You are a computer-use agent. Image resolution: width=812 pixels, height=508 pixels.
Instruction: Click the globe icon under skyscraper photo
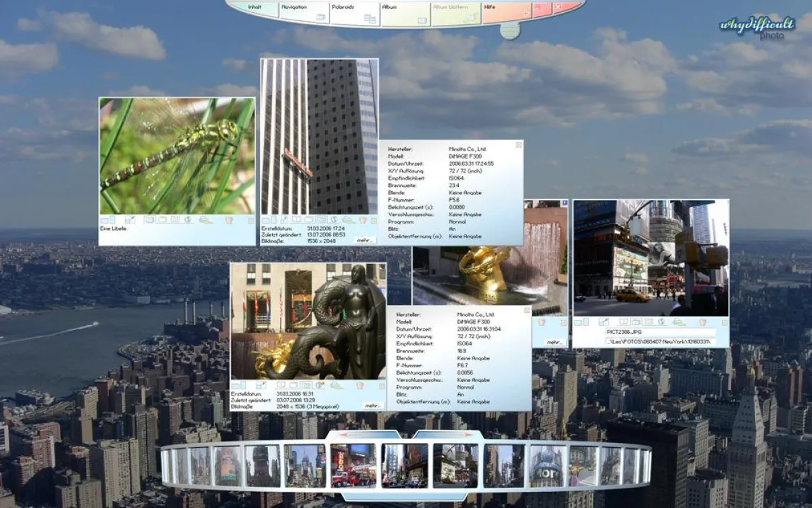pyautogui.click(x=335, y=219)
